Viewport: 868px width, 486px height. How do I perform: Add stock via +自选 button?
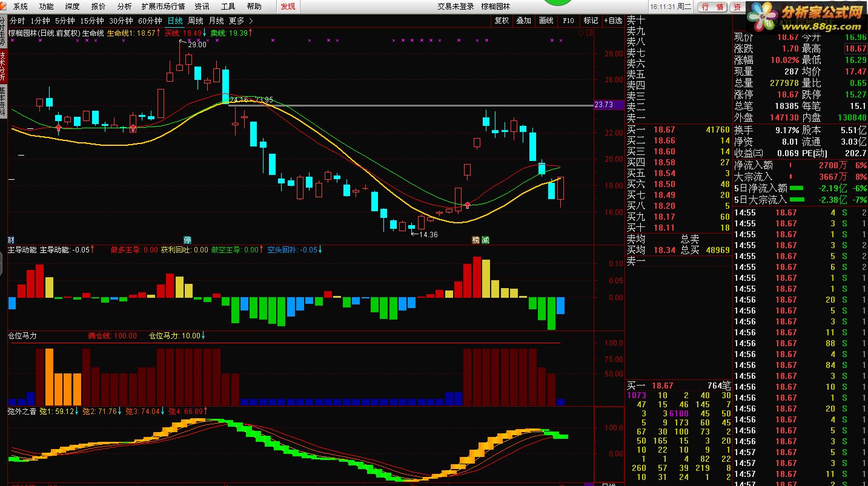612,21
